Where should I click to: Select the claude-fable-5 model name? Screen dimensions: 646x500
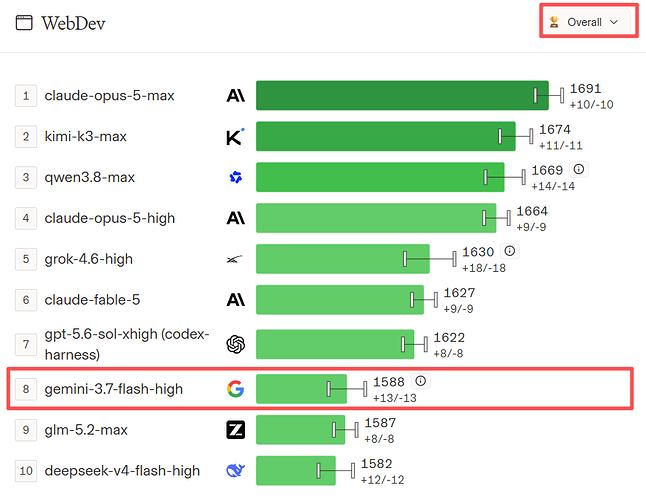[92, 299]
